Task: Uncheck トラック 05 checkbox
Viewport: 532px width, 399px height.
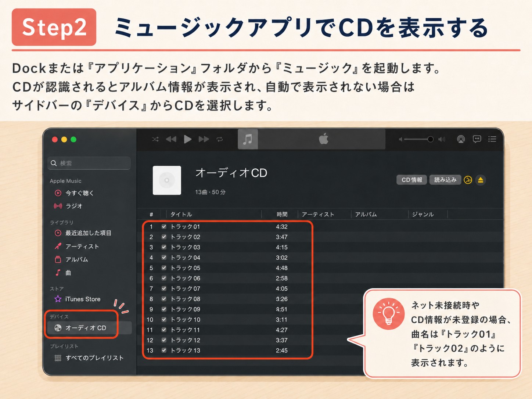Action: point(164,268)
